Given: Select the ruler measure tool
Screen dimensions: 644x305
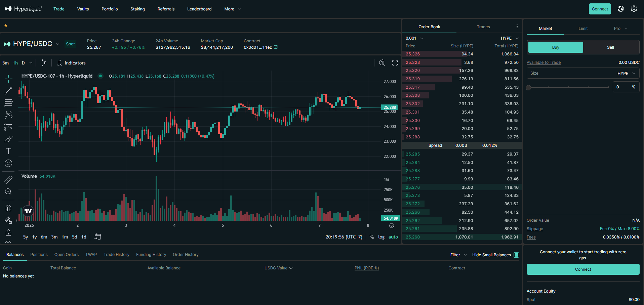Looking at the screenshot, I should click(8, 180).
